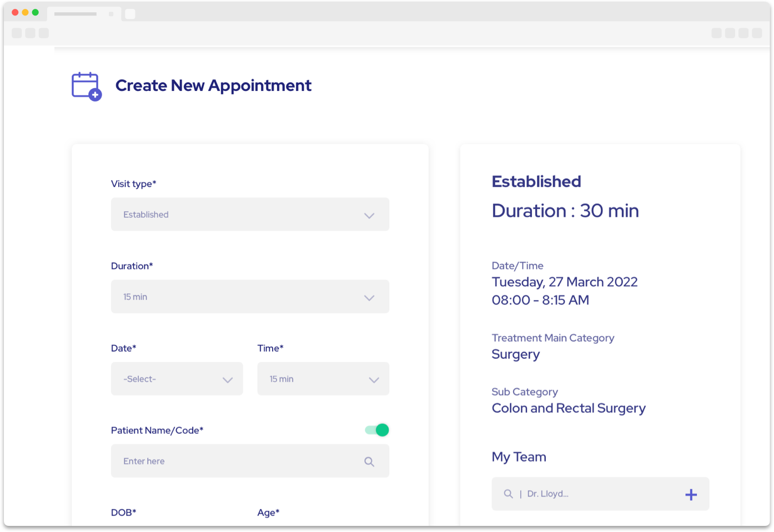Click the search magnifier in Patient Name field
The image size is (774, 532).
point(369,462)
